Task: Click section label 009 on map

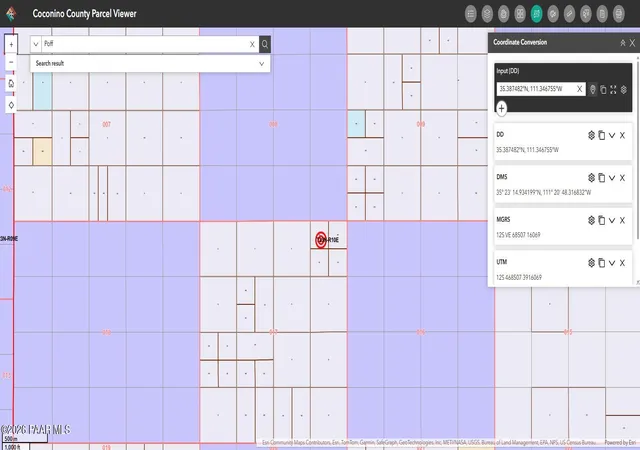Action: tap(421, 124)
